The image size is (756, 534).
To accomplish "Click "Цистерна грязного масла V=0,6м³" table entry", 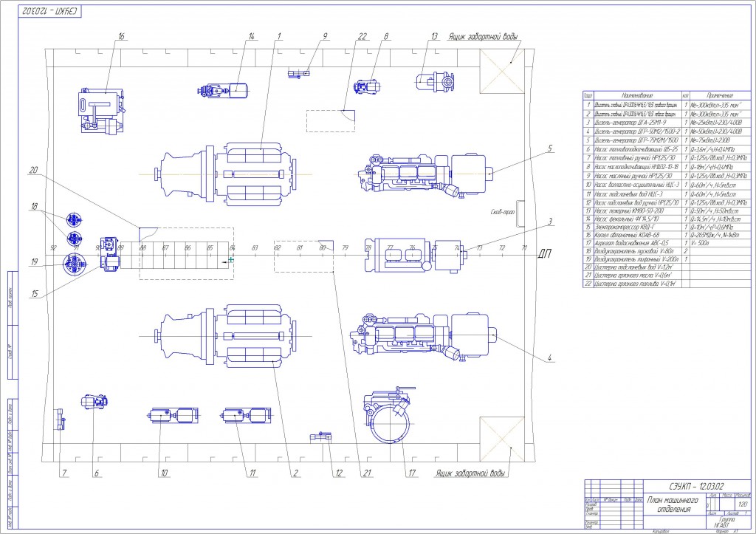I will (633, 275).
